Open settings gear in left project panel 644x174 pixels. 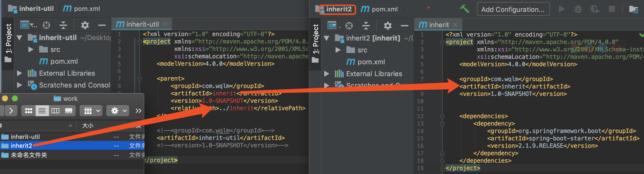click(85, 25)
